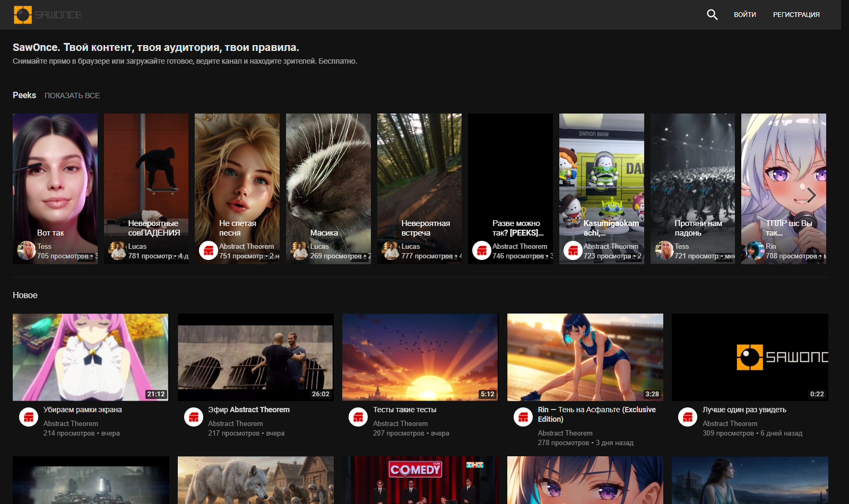Open the 'Вот так' peek thumbnail
The height and width of the screenshot is (504, 849).
(x=55, y=189)
